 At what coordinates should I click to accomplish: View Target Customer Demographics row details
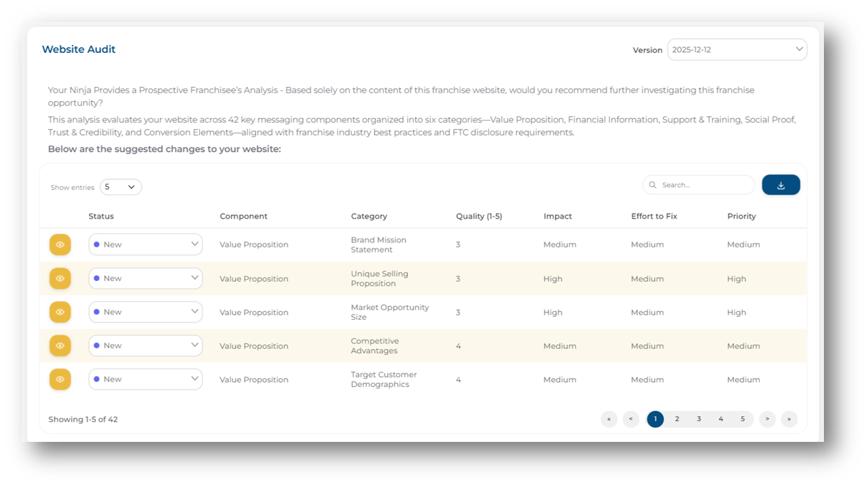click(x=60, y=379)
